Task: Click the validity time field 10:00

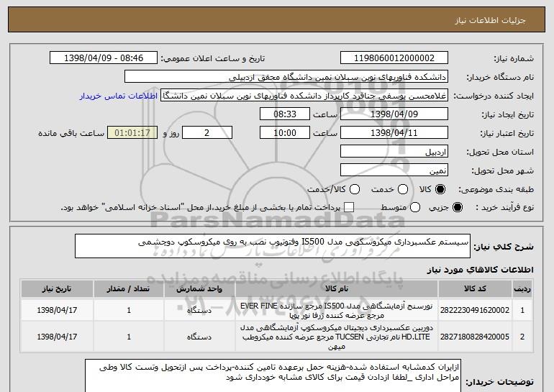Action: pyautogui.click(x=285, y=133)
